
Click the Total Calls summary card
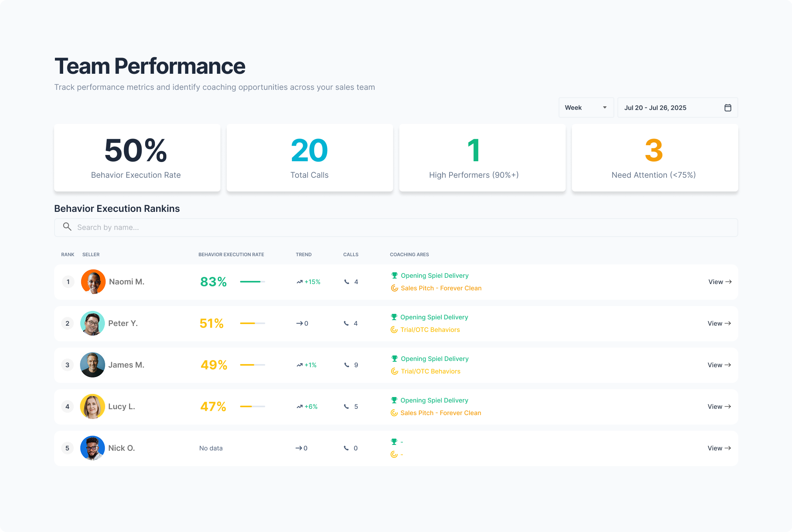(x=310, y=158)
